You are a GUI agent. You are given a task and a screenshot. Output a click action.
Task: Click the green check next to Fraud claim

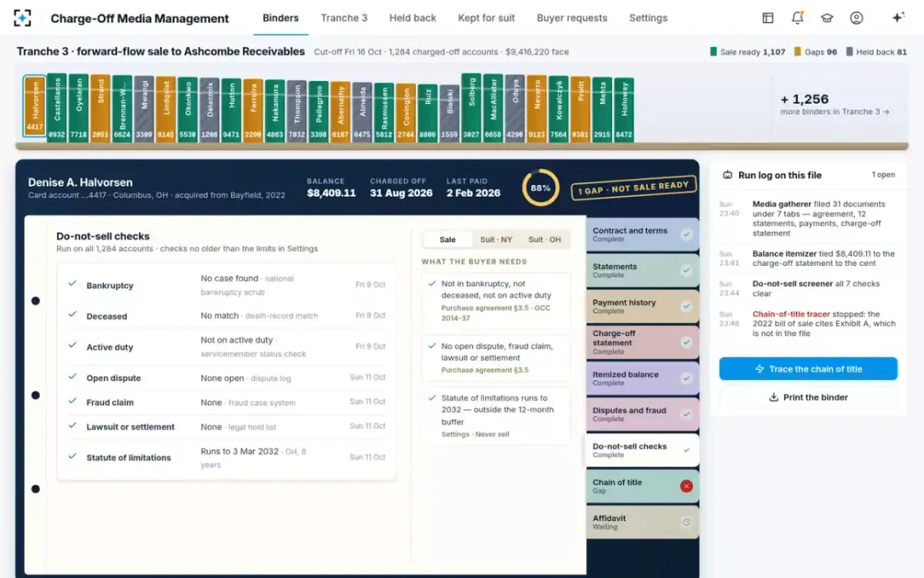[x=72, y=402]
